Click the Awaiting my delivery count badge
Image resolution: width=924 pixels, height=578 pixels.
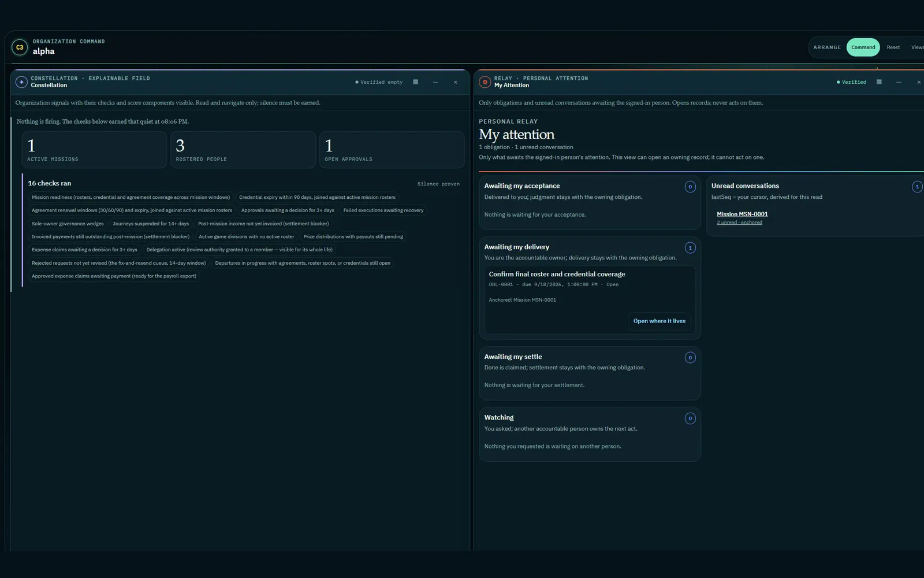point(690,248)
